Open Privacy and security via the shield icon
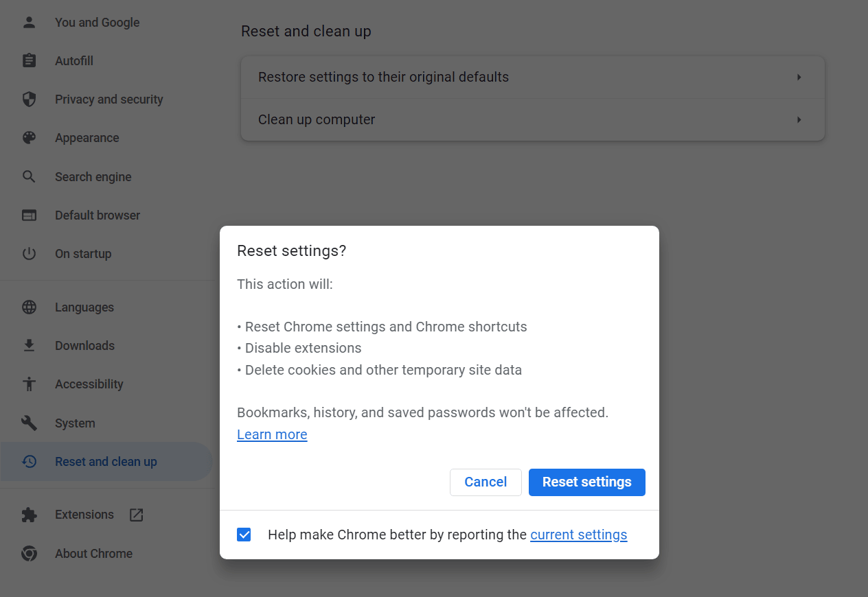Viewport: 868px width, 597px height. tap(29, 99)
